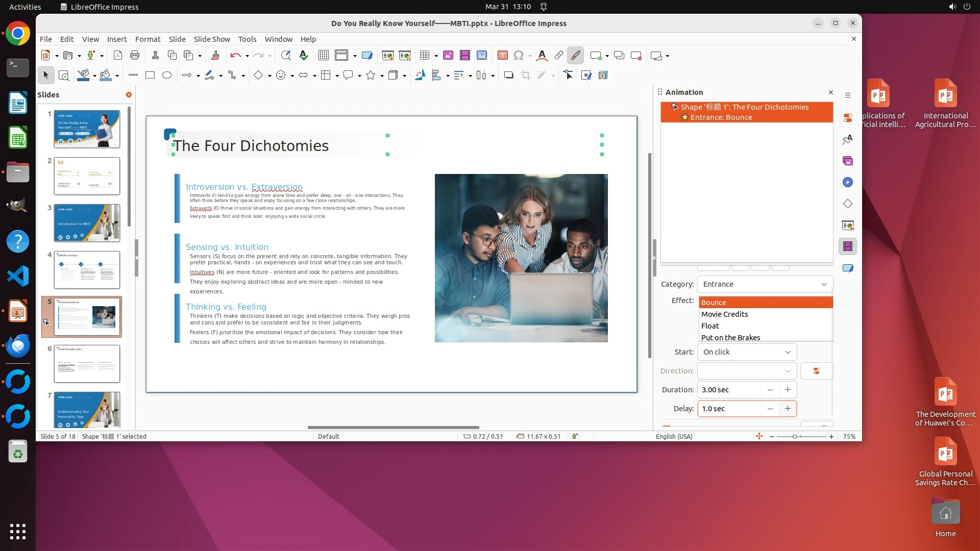This screenshot has height=551, width=980.
Task: Expand the Start dropdown set to On click
Action: point(747,352)
